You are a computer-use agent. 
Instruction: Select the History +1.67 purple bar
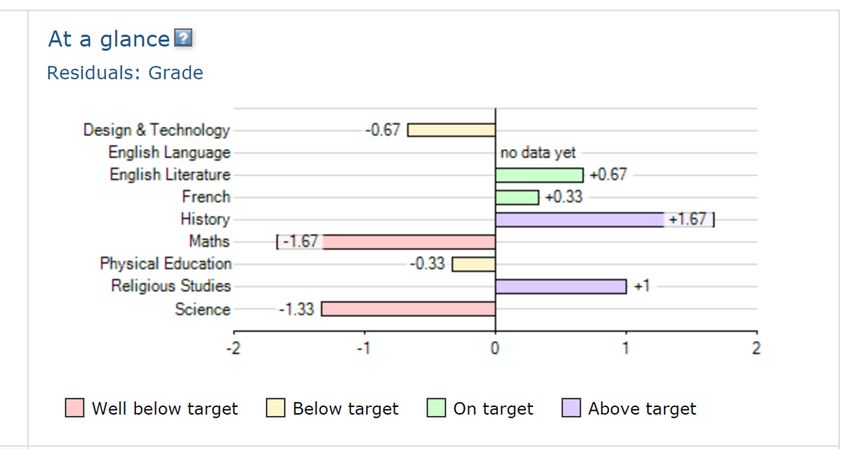coord(579,219)
